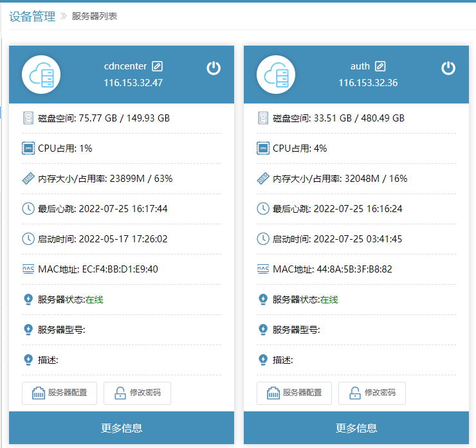
Task: Expand 更多信息 on auth card
Action: [x=356, y=428]
